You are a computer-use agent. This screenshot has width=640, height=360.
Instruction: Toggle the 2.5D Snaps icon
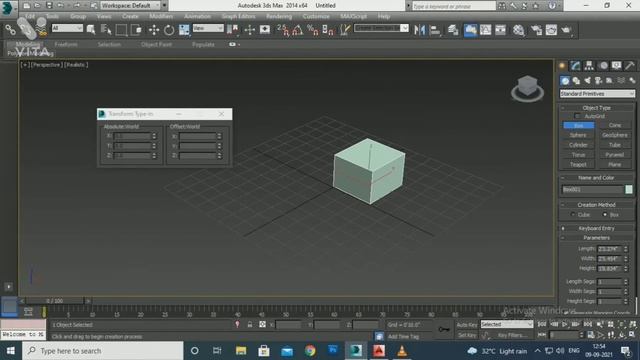tap(282, 30)
